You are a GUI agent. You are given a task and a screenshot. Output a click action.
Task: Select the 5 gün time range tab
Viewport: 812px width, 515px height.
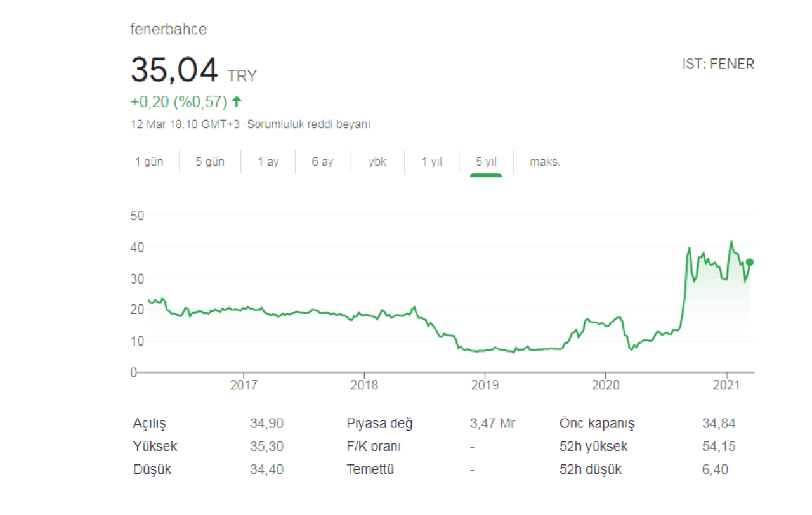click(210, 162)
